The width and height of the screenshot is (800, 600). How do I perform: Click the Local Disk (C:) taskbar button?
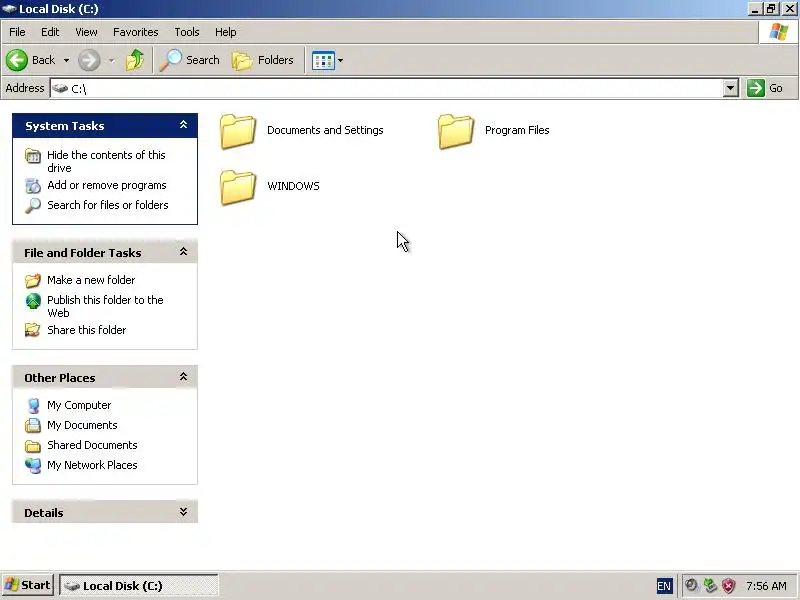point(139,586)
